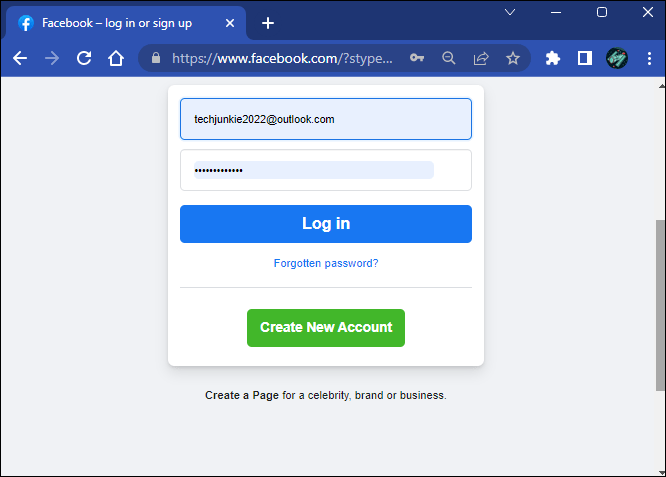666x477 pixels.
Task: Focus the password input field
Action: tap(326, 170)
